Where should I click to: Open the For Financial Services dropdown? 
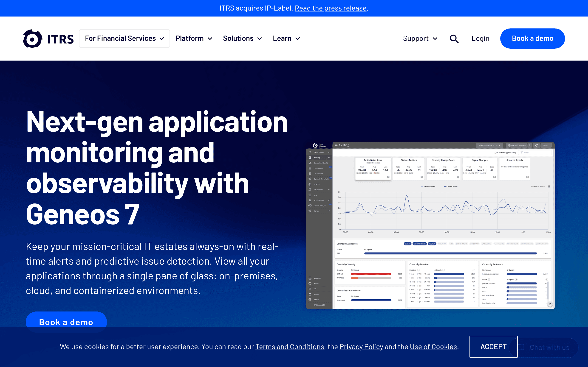click(124, 39)
